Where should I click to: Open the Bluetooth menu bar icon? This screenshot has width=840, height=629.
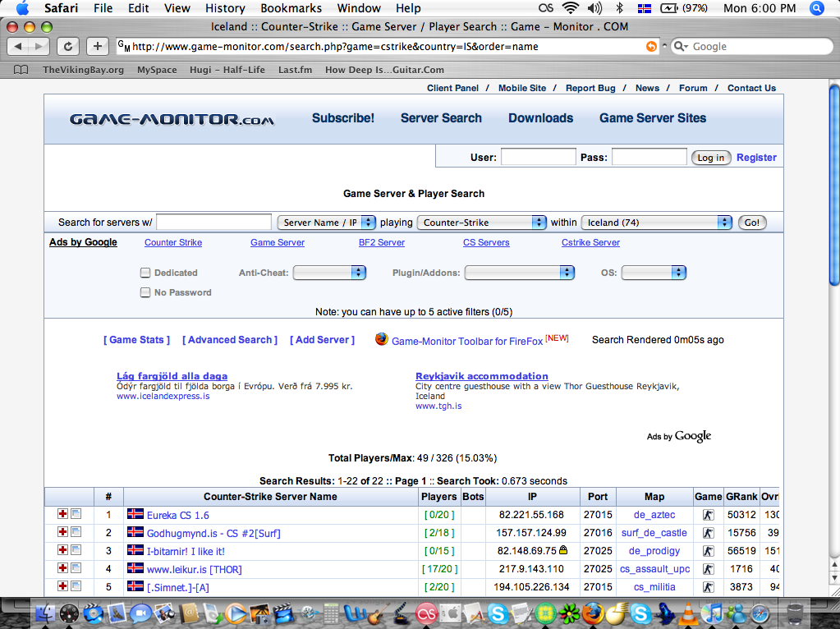620,8
